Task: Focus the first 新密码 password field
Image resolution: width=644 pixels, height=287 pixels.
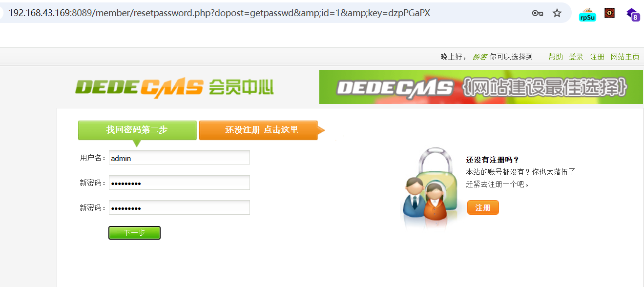Action: pyautogui.click(x=179, y=183)
